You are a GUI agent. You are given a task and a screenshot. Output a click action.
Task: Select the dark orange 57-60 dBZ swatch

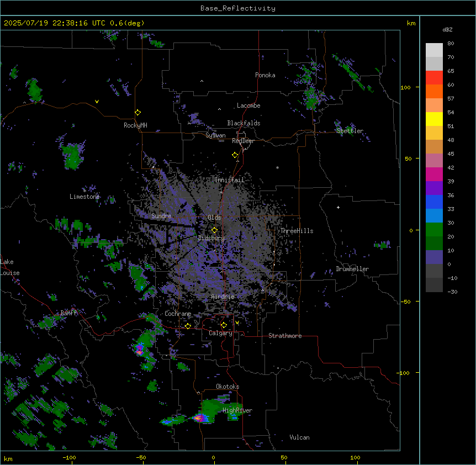[x=434, y=91]
